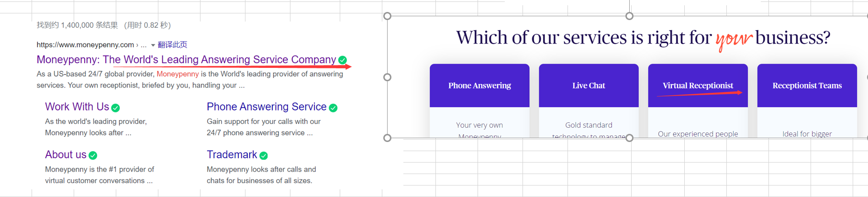Click the bottom-center image resize handle
The width and height of the screenshot is (868, 197).
pyautogui.click(x=630, y=138)
